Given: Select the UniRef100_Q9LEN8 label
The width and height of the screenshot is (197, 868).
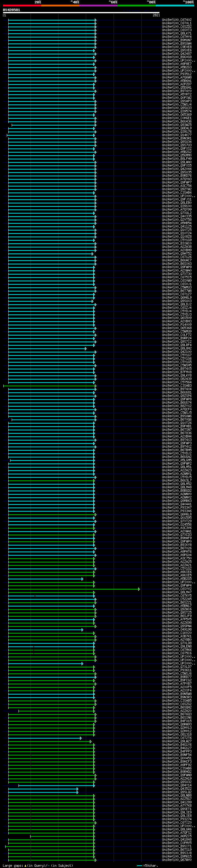Looking at the screenshot, I should tap(177, 647).
